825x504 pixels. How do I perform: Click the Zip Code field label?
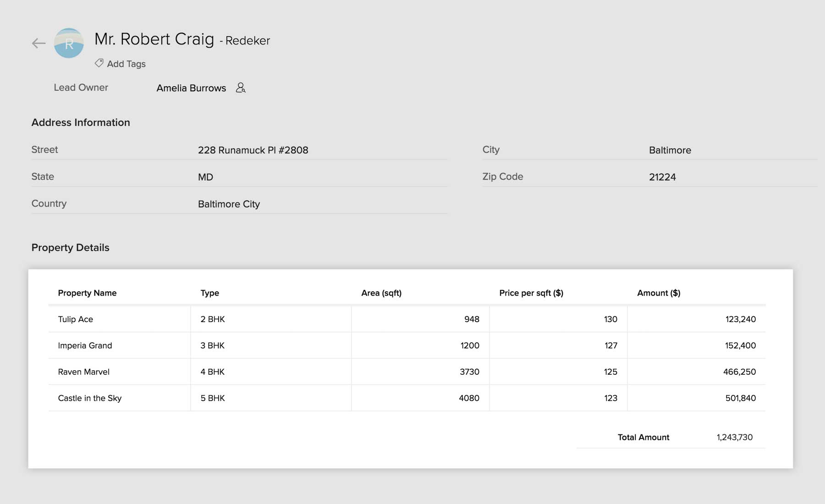502,176
